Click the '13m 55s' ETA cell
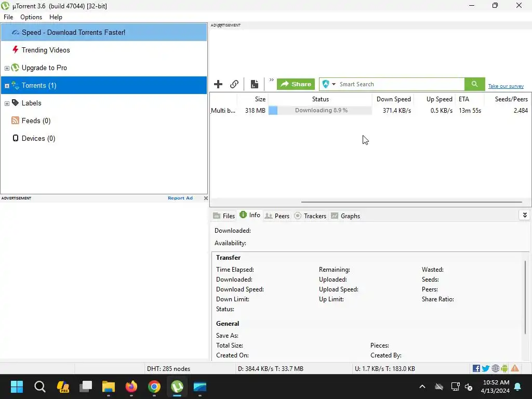 point(470,111)
